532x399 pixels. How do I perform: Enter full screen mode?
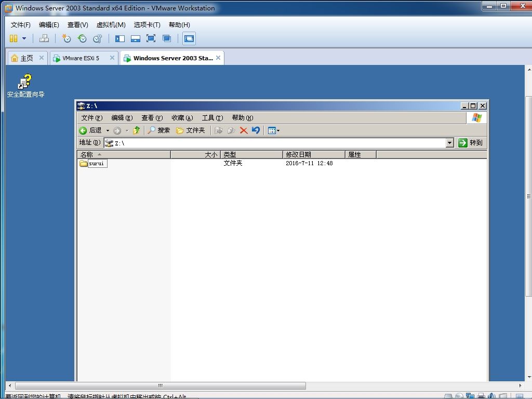pyautogui.click(x=151, y=38)
